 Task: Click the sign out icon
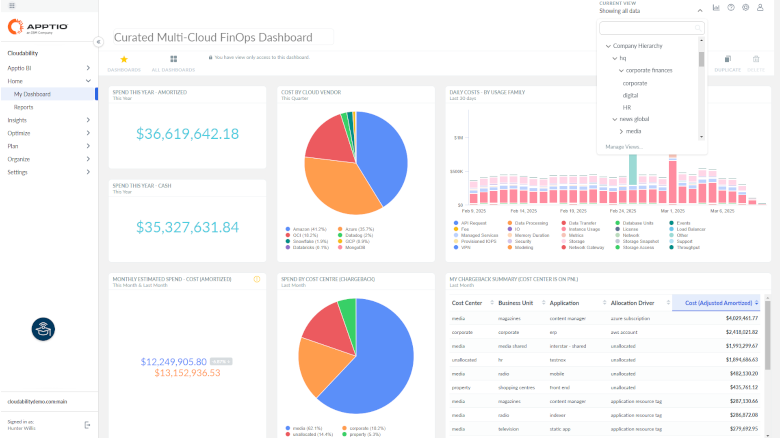pos(87,425)
